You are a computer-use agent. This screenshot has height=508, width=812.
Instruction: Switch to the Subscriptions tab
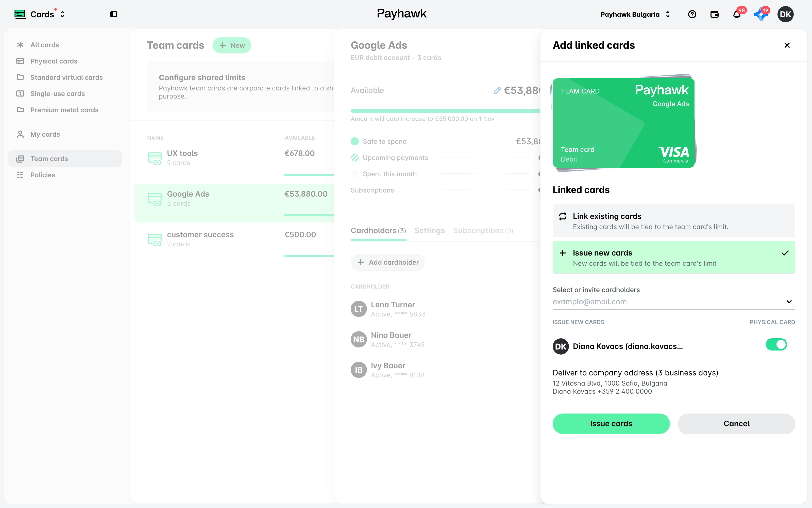pyautogui.click(x=483, y=231)
